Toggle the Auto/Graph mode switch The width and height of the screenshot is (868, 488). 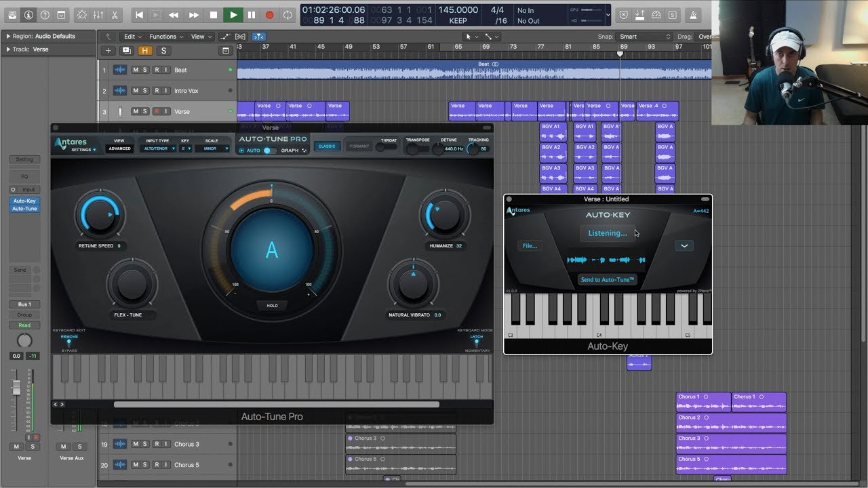tap(271, 150)
